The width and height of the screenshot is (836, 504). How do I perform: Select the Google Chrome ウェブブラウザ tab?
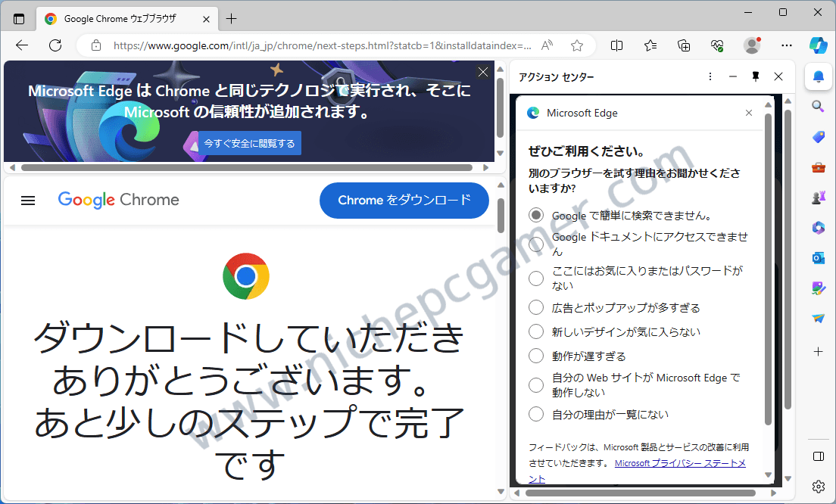(127, 19)
